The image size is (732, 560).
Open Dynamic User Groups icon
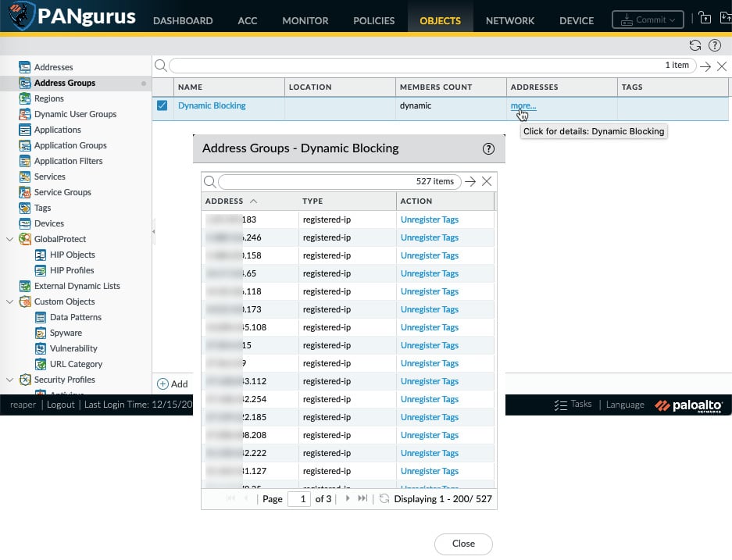click(25, 114)
